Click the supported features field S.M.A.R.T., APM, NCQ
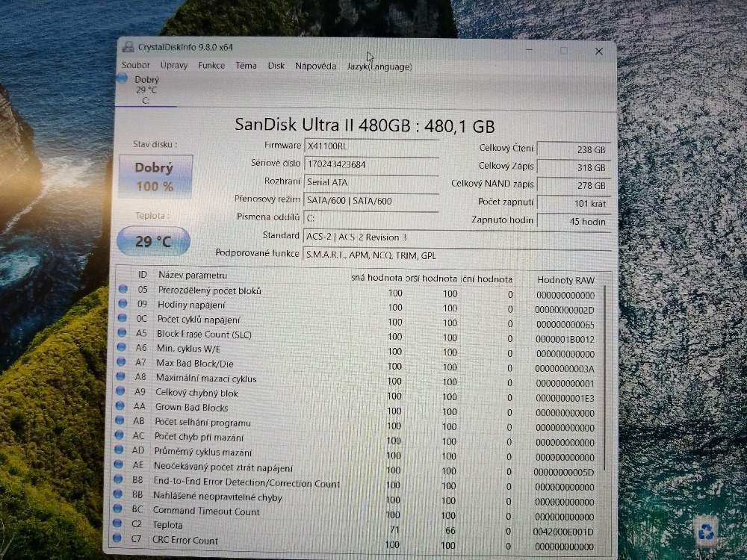Viewport: 747px width, 560px height. tap(457, 255)
